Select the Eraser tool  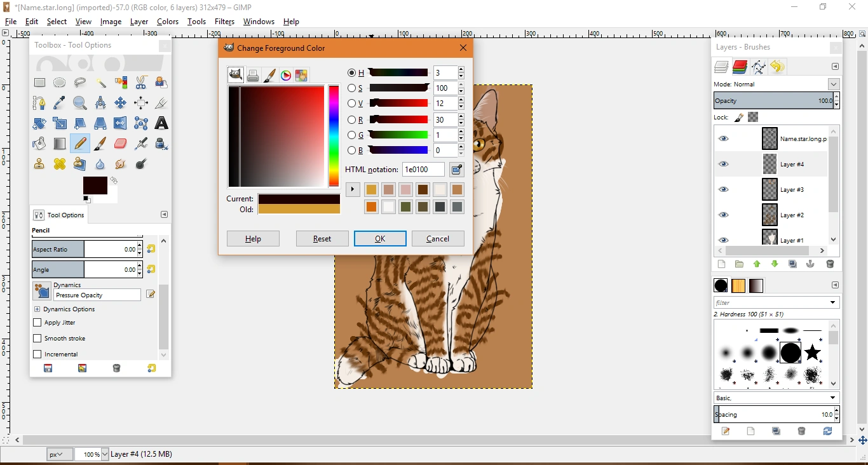121,144
